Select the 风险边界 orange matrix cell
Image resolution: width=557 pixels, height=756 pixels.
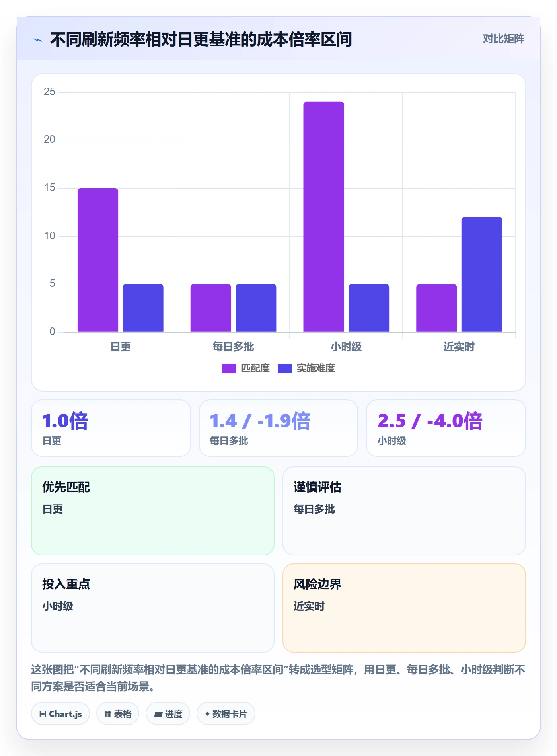coord(404,608)
